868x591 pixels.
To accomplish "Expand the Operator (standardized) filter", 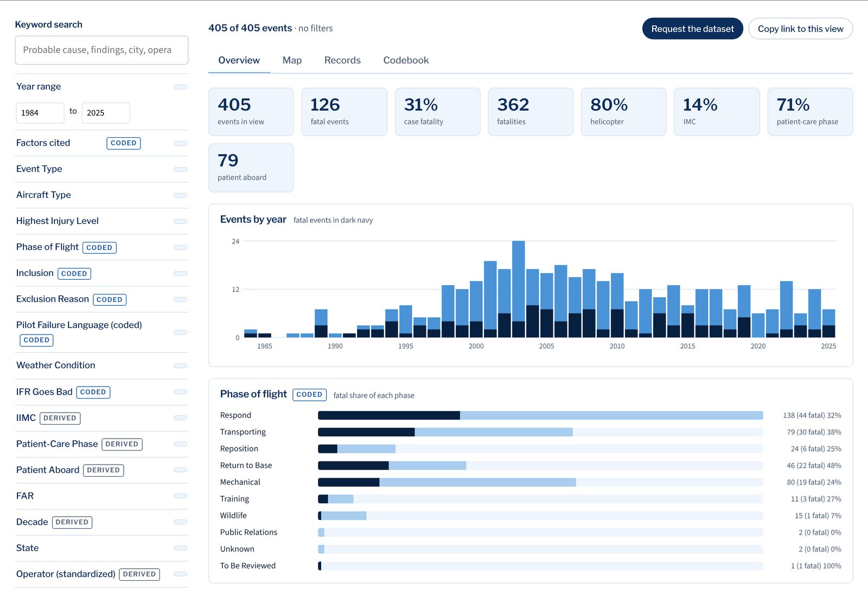I will pyautogui.click(x=102, y=574).
